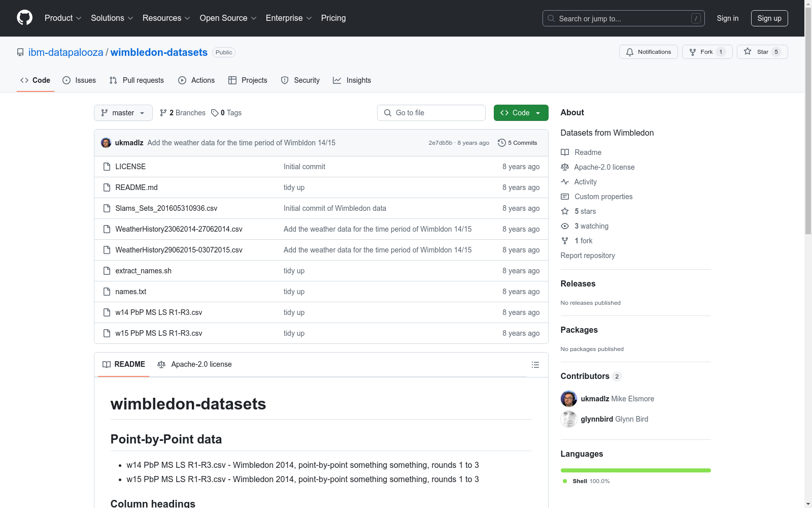Viewport: 812px width, 508px height.
Task: Select the Apache-2.0 license tab
Action: point(194,364)
